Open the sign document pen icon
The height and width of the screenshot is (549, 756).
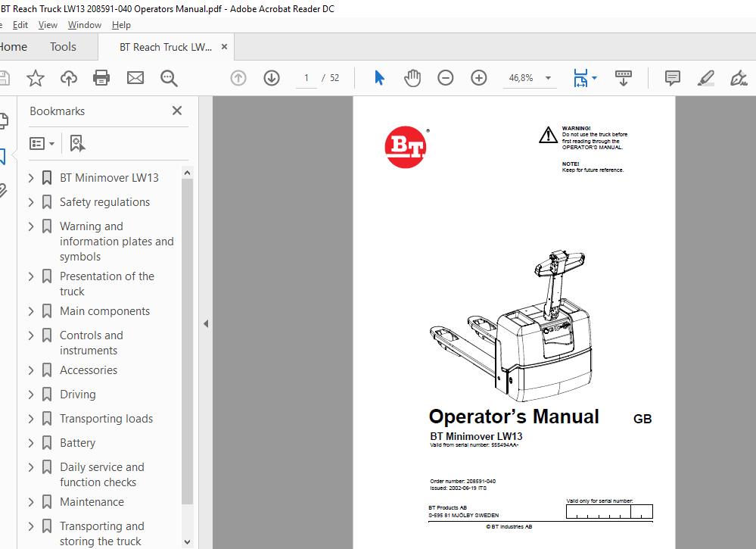[x=739, y=78]
